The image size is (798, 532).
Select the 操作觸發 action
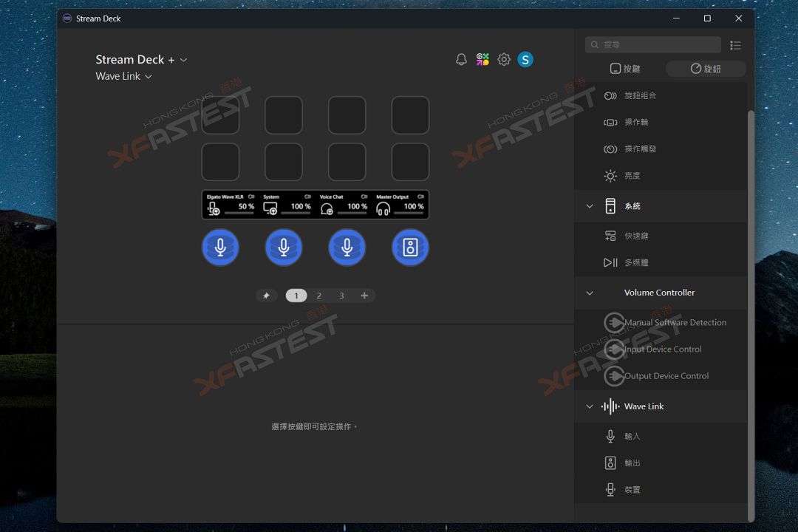[x=661, y=149]
